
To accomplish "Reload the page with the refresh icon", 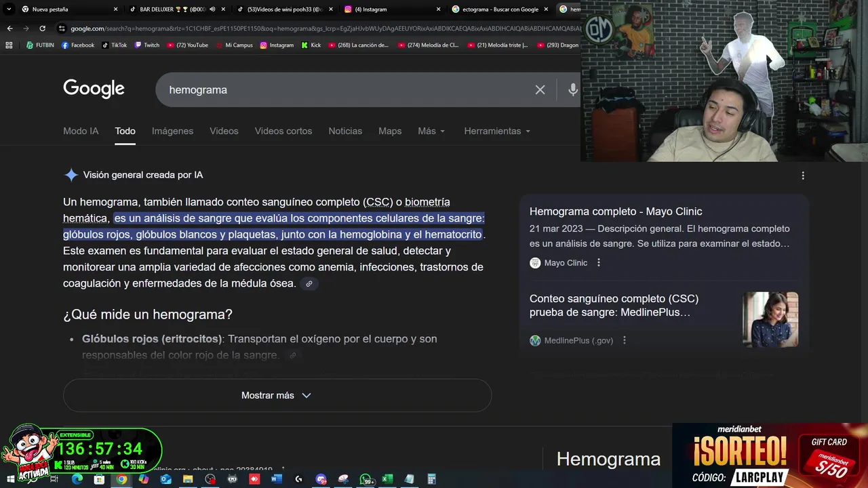I will [x=42, y=28].
